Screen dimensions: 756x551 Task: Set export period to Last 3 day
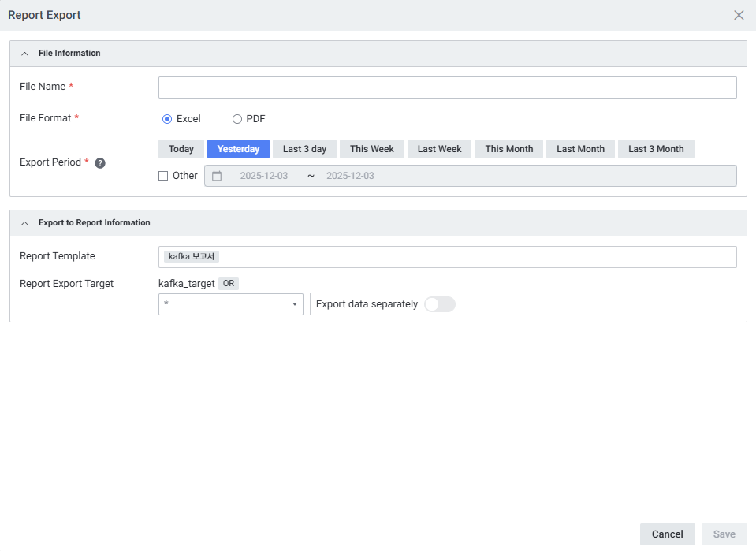pos(304,149)
